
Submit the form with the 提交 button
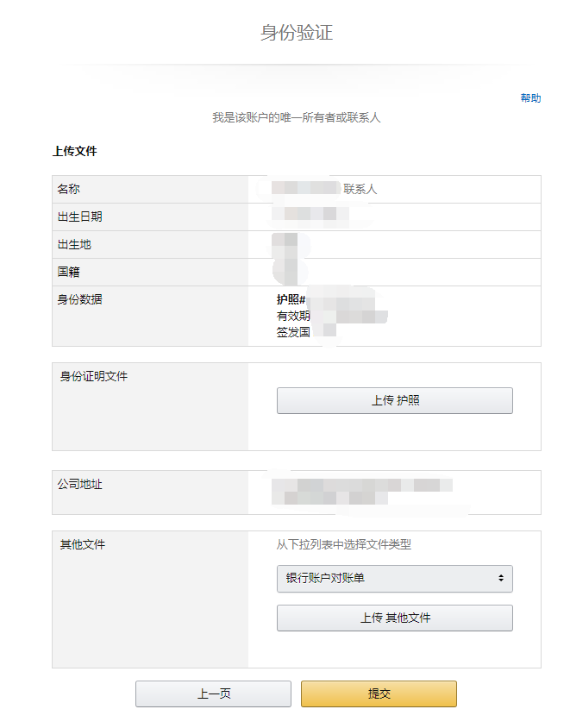379,694
